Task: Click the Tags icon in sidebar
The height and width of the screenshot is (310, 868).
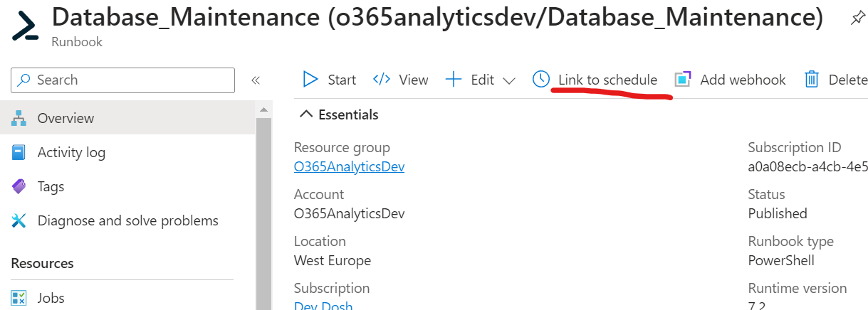Action: click(19, 186)
